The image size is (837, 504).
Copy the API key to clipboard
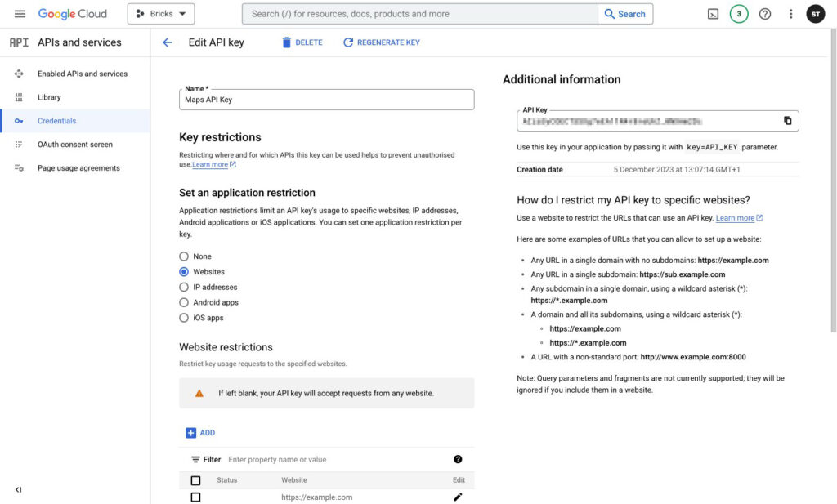point(788,121)
